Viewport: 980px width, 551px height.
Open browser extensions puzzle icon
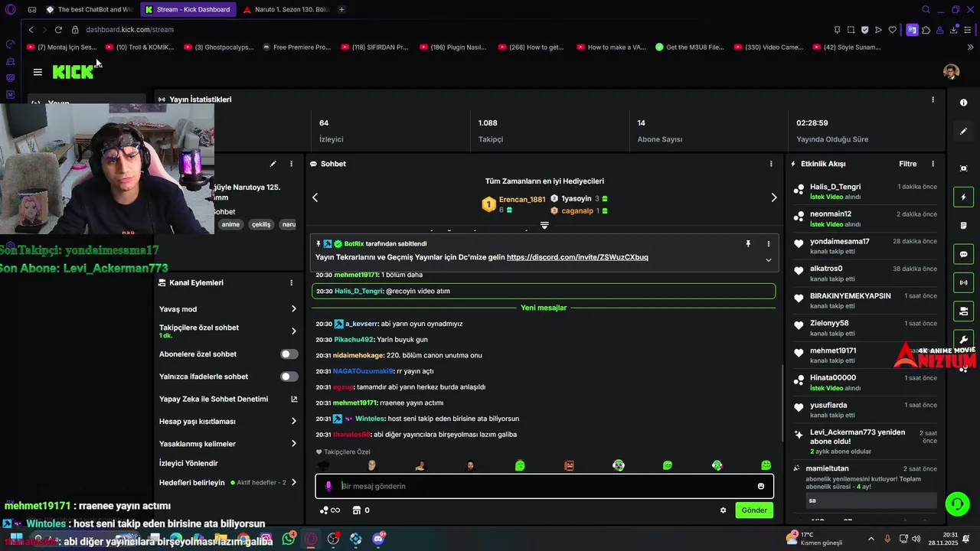[x=926, y=30]
